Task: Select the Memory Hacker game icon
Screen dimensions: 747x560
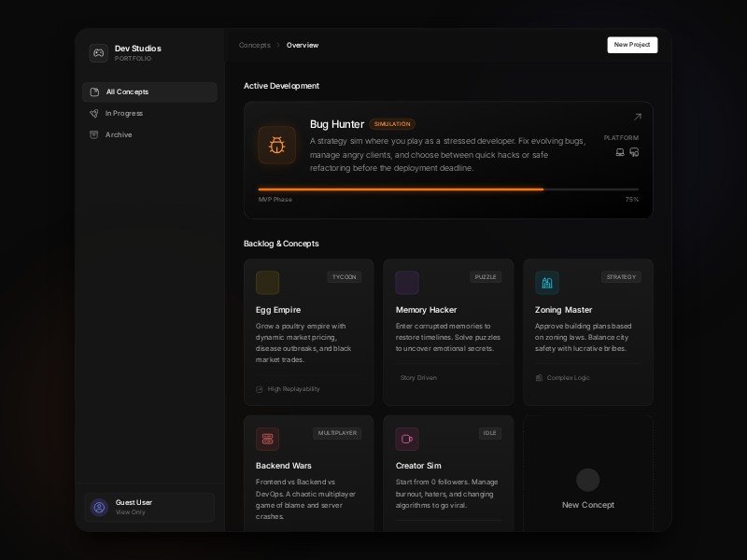Action: (x=407, y=283)
